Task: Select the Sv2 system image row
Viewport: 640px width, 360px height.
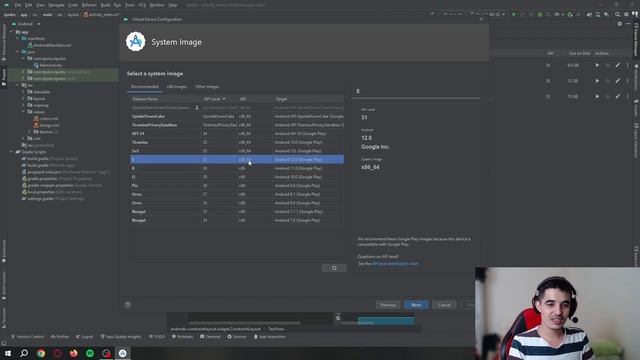Action: point(237,151)
